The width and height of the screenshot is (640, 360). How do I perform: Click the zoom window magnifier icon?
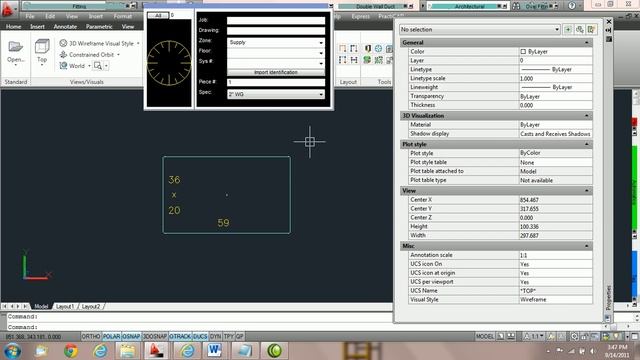(98, 65)
